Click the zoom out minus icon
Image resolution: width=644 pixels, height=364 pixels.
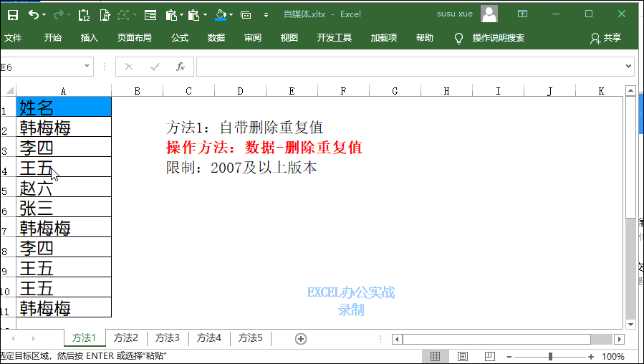pos(509,357)
